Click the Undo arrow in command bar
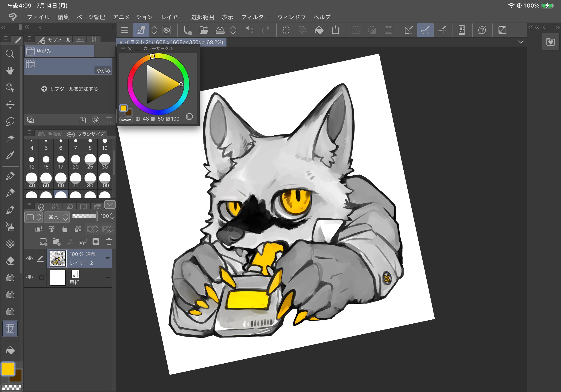Screen dimensions: 561x392 point(249,30)
